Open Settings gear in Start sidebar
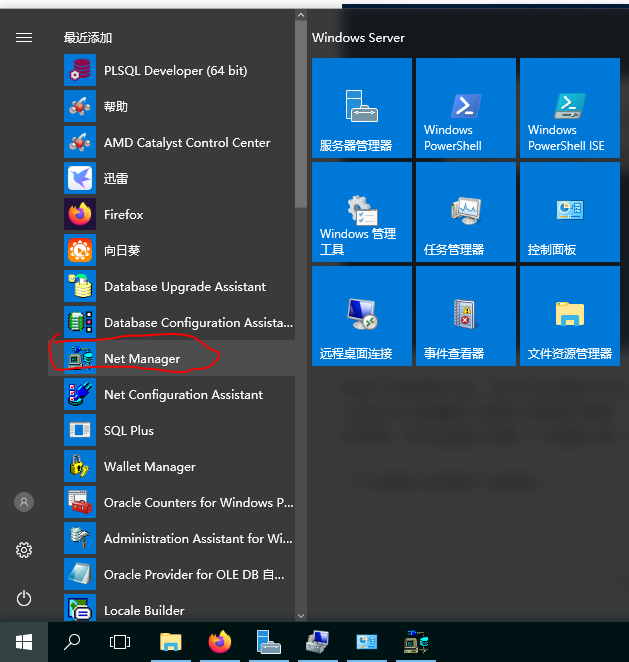The width and height of the screenshot is (629, 662). [24, 550]
